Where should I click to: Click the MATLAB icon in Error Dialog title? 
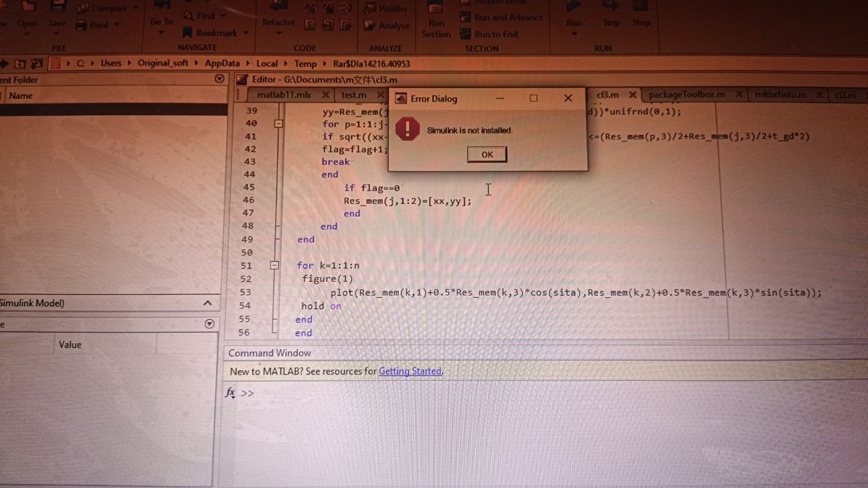401,98
